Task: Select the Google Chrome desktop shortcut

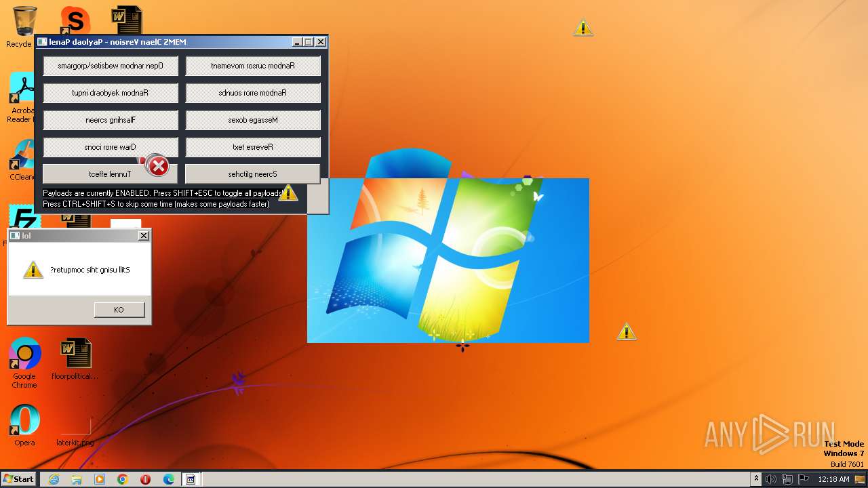Action: tap(24, 363)
